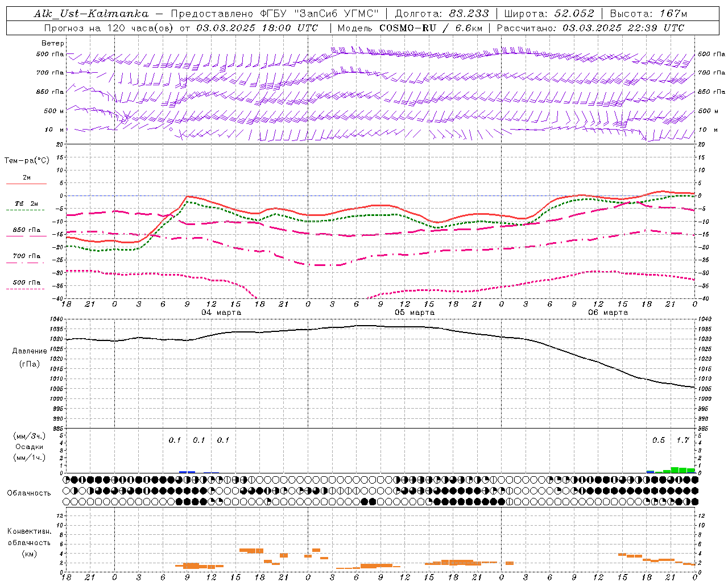This screenshot has height=582, width=728.
Task: Click the 'Облачность' cloudiness label
Action: coord(29,493)
